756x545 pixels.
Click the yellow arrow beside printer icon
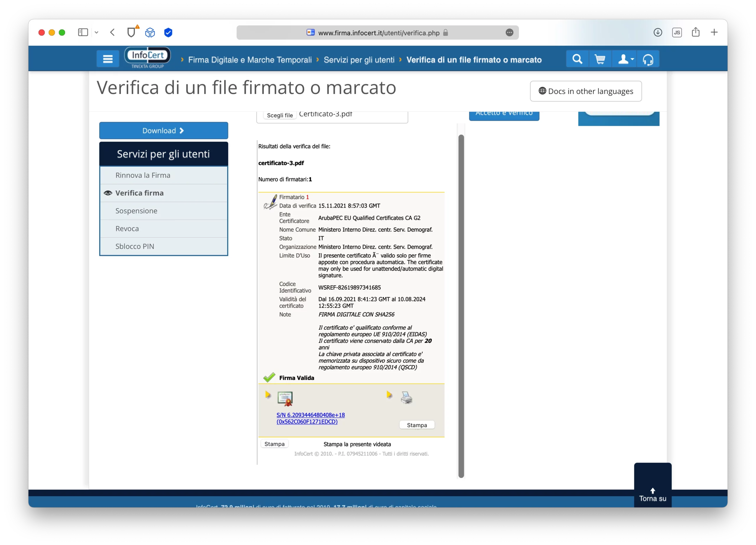coord(389,395)
